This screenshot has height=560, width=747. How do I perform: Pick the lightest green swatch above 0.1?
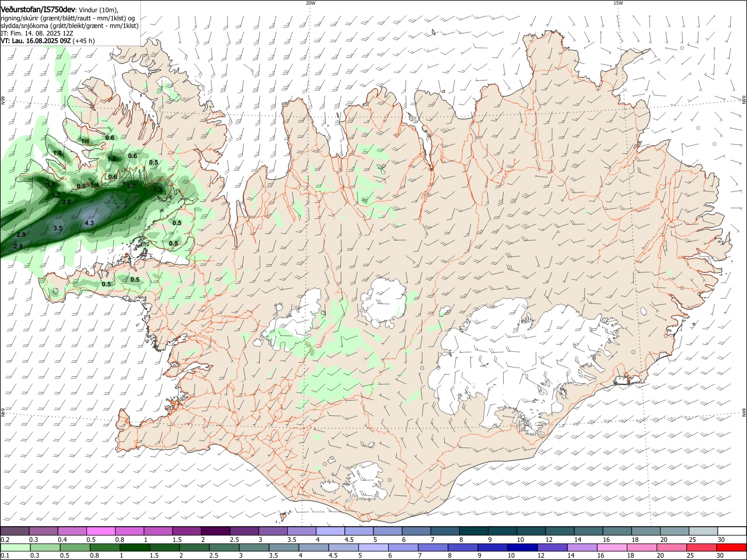(15, 547)
